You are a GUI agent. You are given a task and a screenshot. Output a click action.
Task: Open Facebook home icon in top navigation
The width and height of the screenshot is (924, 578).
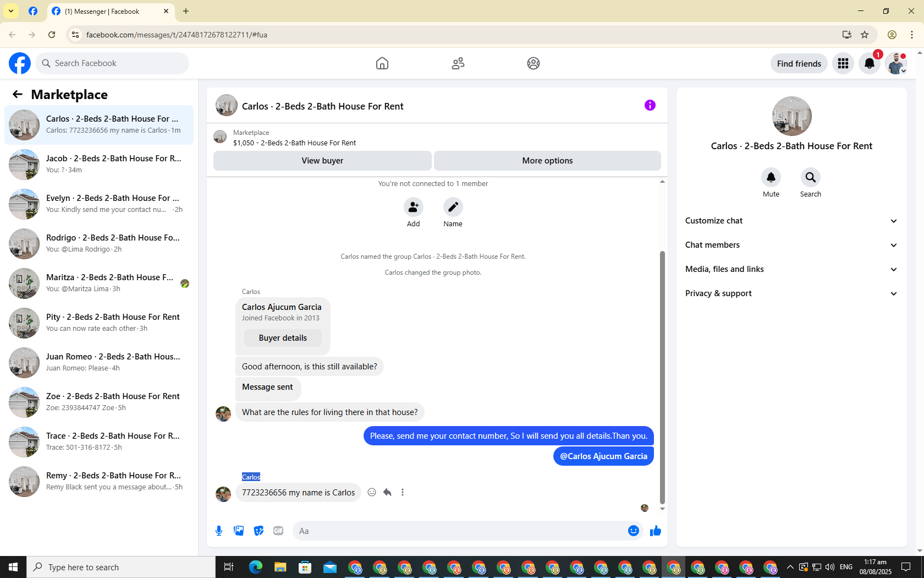[x=382, y=63]
